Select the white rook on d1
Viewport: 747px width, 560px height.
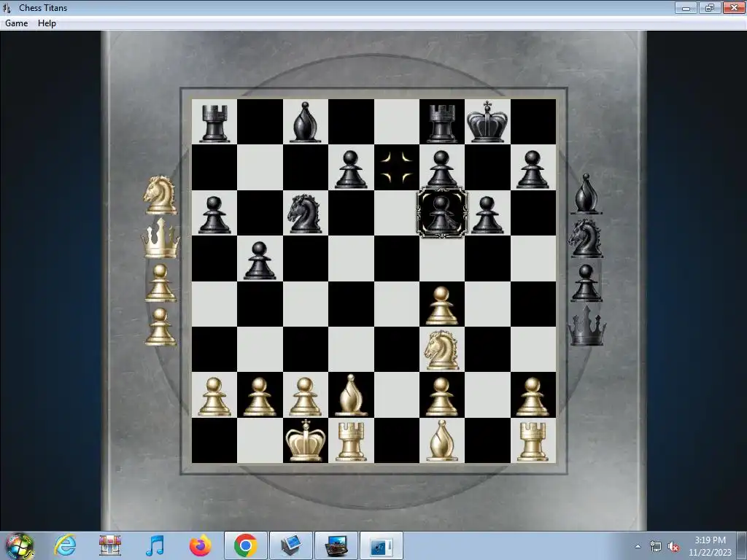pos(351,442)
